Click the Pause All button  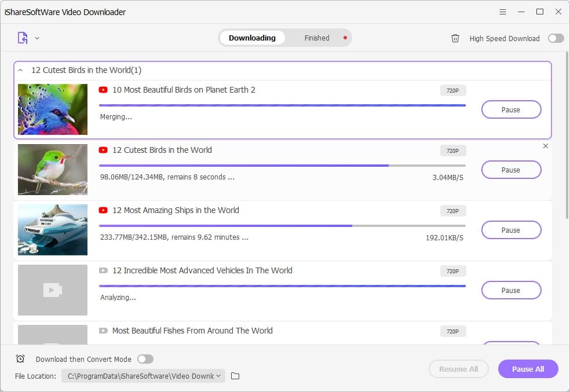point(528,369)
